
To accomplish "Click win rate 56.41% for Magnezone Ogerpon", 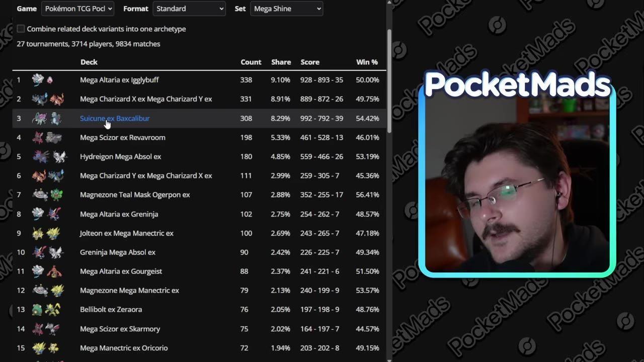I will [x=367, y=195].
